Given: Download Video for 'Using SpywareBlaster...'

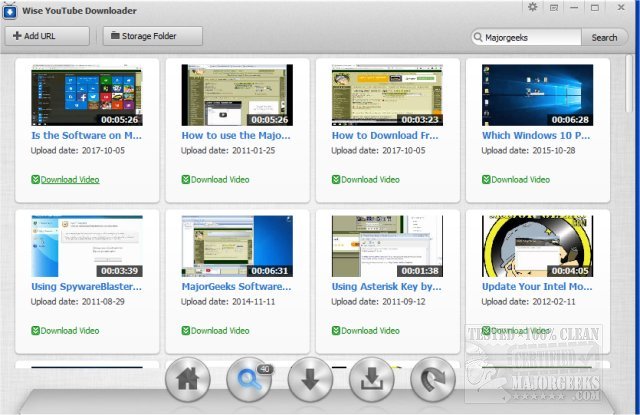Looking at the screenshot, I should pyautogui.click(x=65, y=331).
